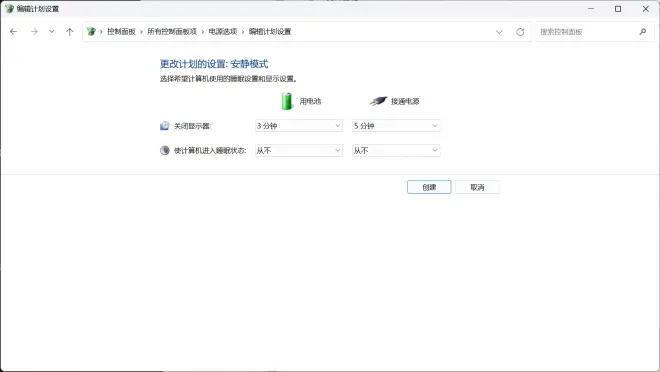Open plugged-in sleep dropdown set to 从不
The image size is (660, 372).
pos(396,150)
